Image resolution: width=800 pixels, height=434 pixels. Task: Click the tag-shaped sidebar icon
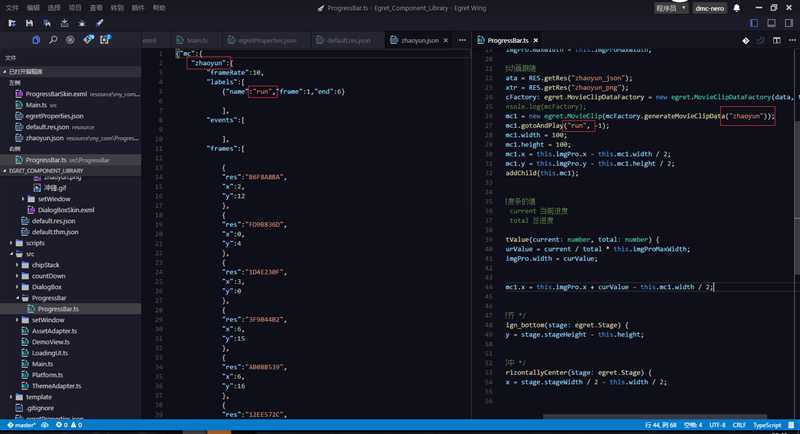click(x=88, y=40)
